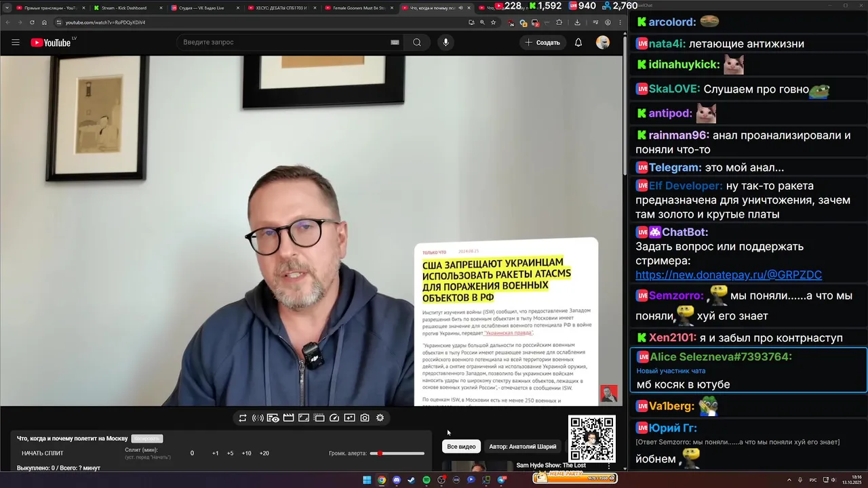Click the sparkle video filter icon

click(349, 418)
